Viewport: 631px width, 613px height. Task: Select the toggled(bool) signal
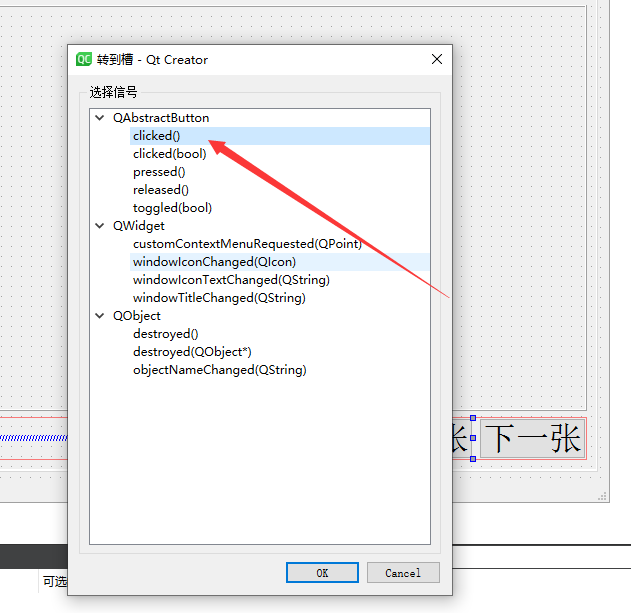[x=172, y=208]
